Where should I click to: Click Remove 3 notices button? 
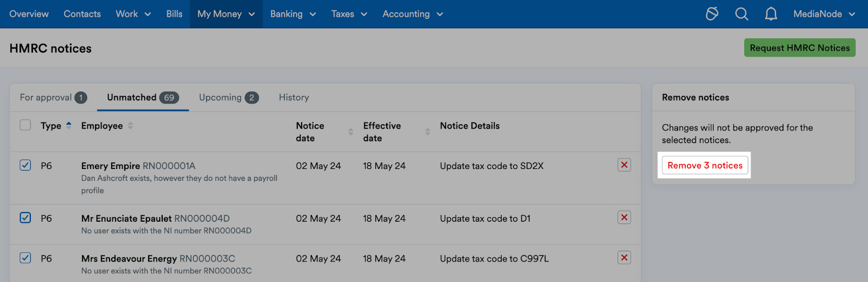pyautogui.click(x=705, y=165)
